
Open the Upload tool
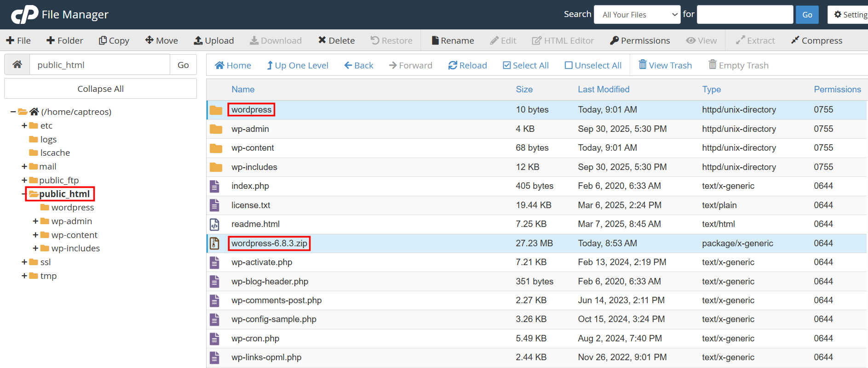click(x=214, y=40)
